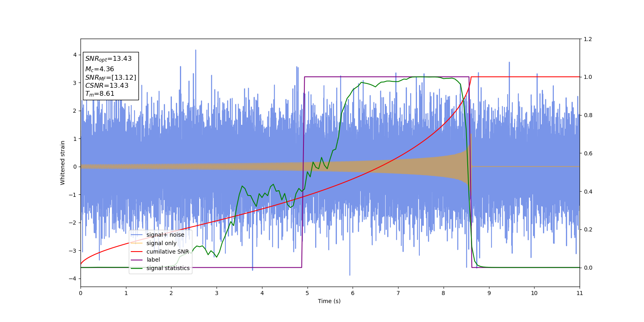This screenshot has height=322, width=644.
Task: Click the 'Time (s)' x-axis label
Action: point(329,301)
